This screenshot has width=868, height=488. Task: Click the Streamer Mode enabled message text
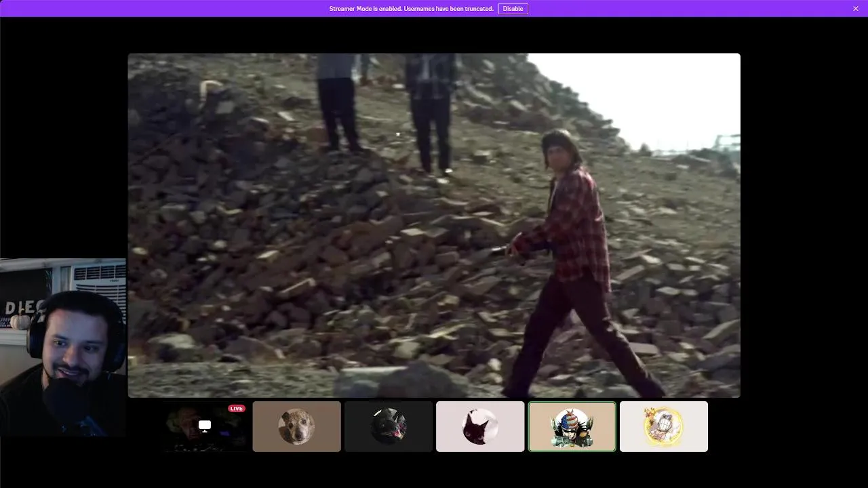pos(411,9)
